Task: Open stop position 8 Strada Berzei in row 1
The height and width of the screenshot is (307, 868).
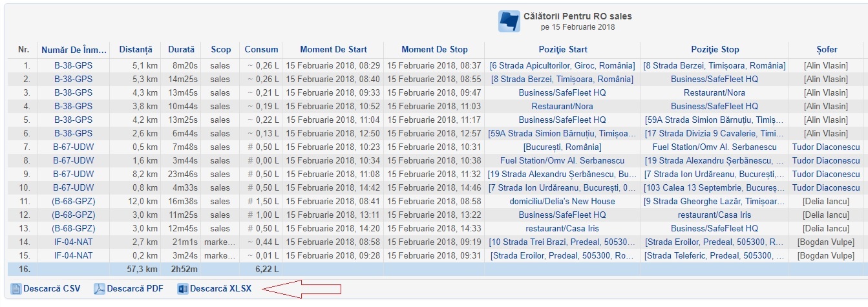Action: coord(715,66)
